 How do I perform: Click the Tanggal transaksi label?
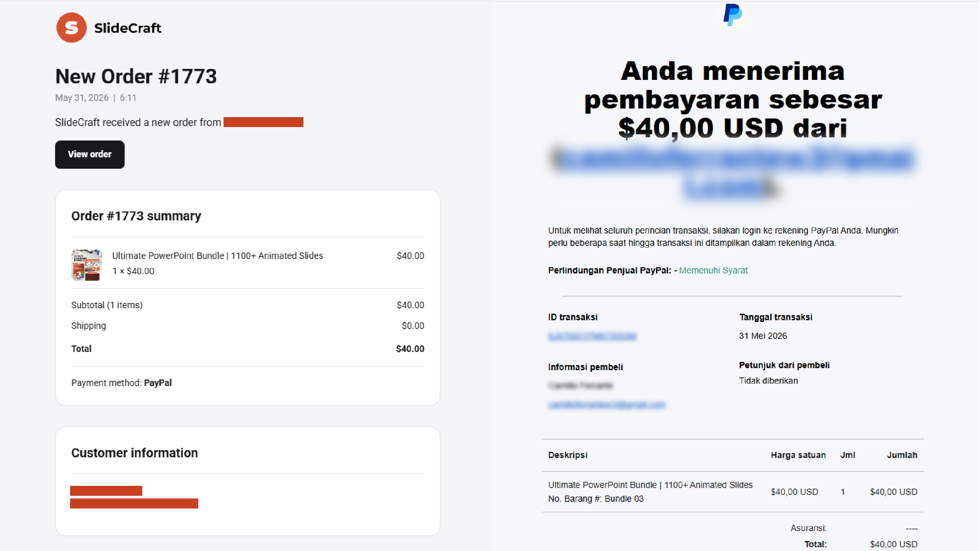776,318
